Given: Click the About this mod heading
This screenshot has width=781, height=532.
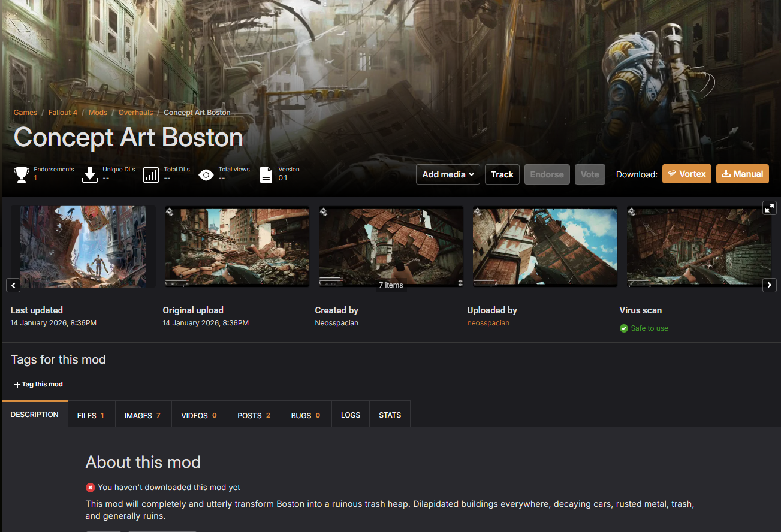Looking at the screenshot, I should click(143, 463).
